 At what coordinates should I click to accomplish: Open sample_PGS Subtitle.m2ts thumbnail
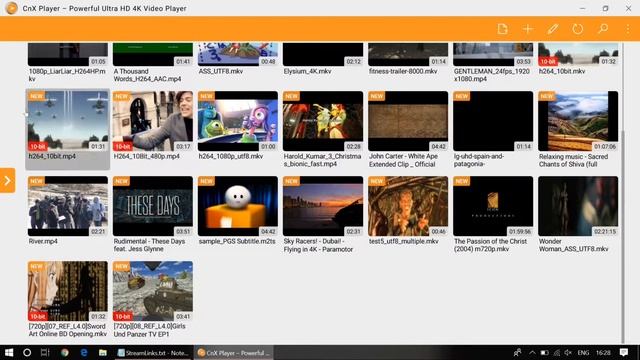238,206
